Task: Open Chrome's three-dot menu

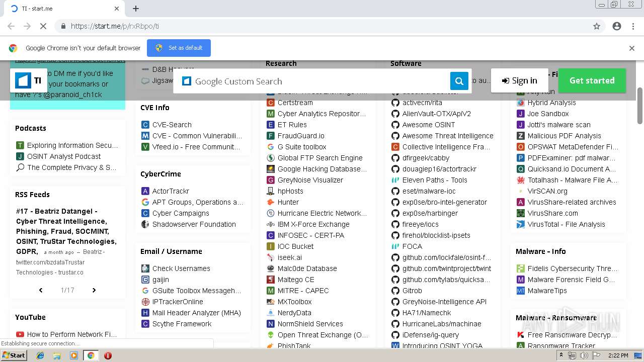Action: pos(633,26)
